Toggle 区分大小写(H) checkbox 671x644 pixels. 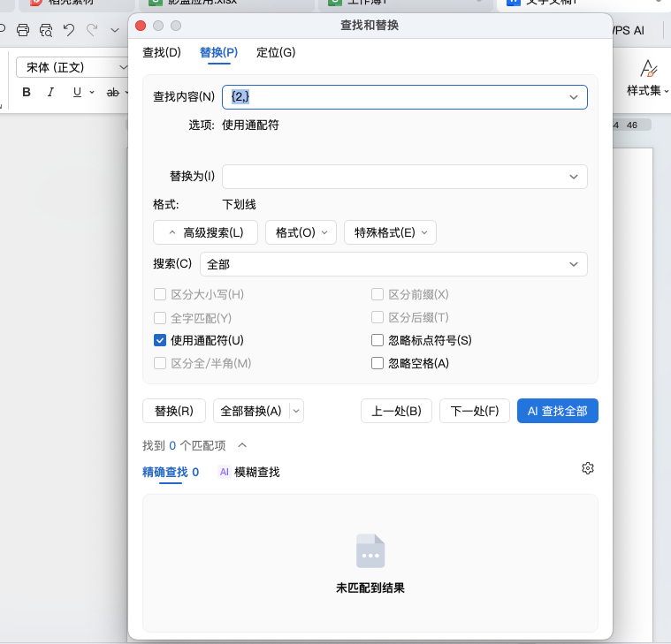click(x=160, y=294)
